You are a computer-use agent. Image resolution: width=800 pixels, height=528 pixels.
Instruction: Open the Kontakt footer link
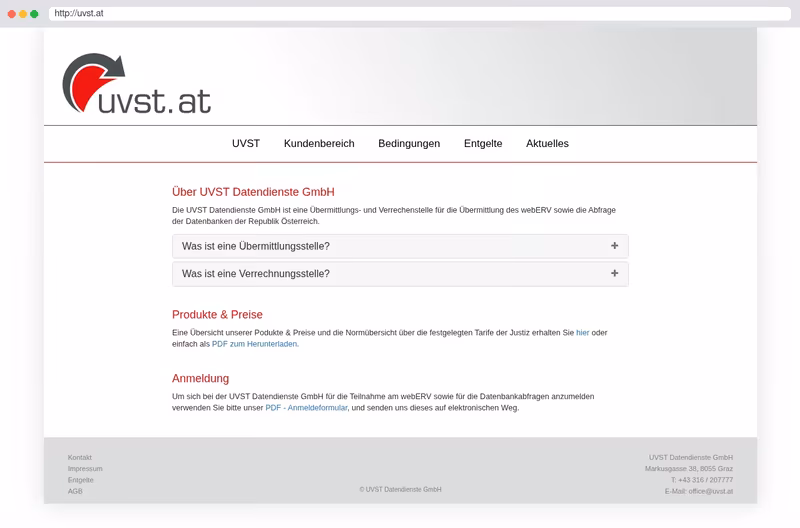pos(80,458)
